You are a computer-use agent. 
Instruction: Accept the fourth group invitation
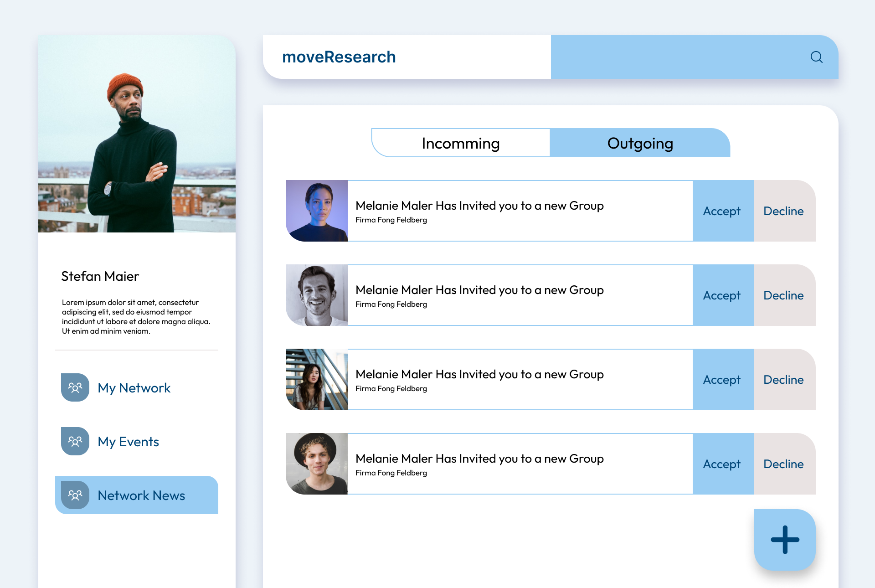point(723,464)
